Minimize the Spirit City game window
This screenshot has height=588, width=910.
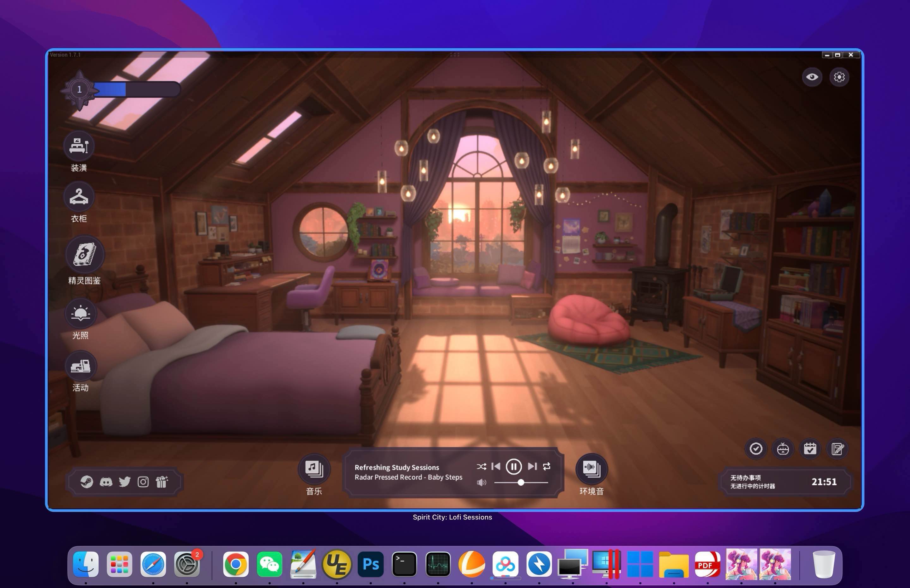pyautogui.click(x=827, y=55)
